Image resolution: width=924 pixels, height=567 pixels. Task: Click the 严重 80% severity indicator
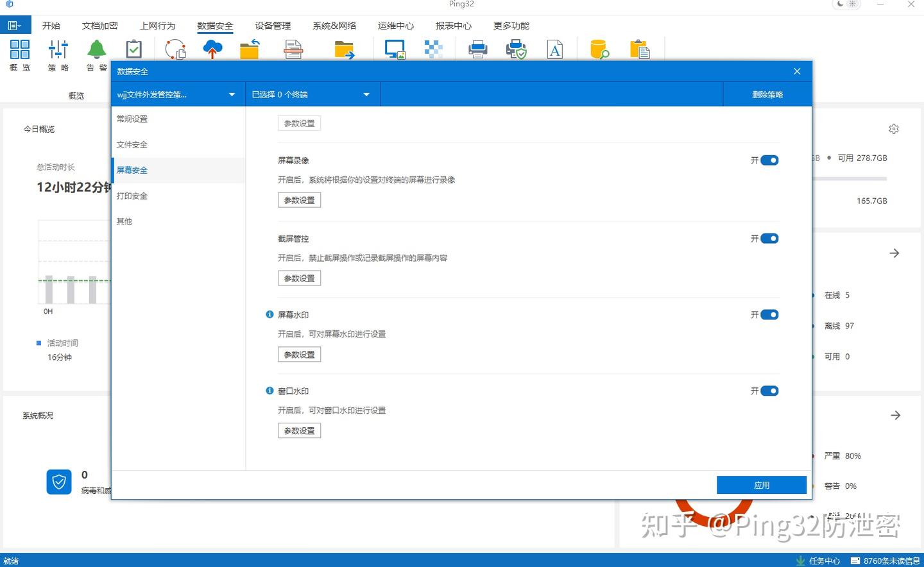point(843,455)
